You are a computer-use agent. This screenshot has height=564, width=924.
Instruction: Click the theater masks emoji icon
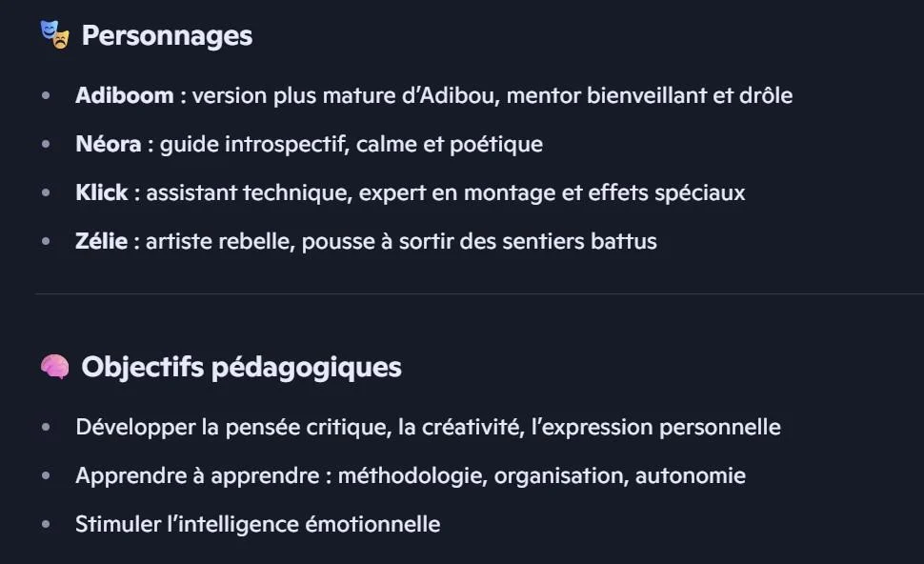pyautogui.click(x=55, y=36)
